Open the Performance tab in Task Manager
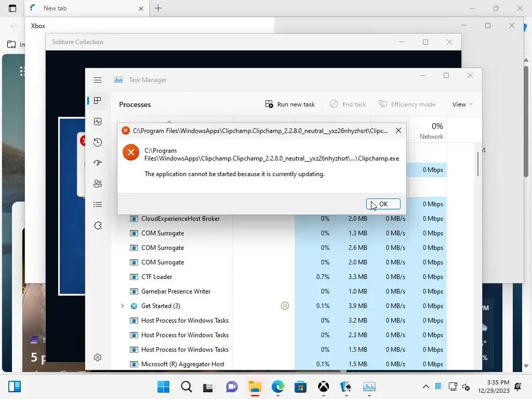This screenshot has height=399, width=532. [98, 122]
